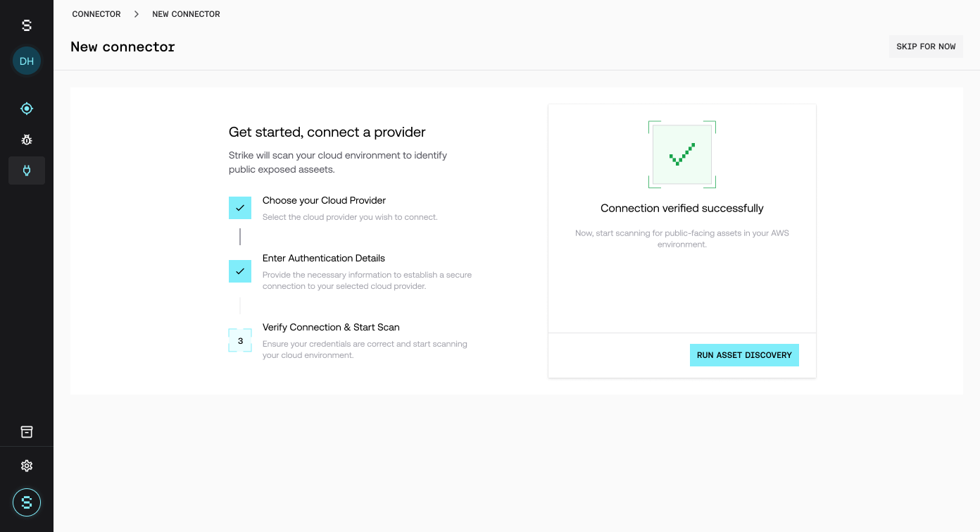Click the green pixel checkmark success icon
This screenshot has height=532, width=980.
point(682,154)
